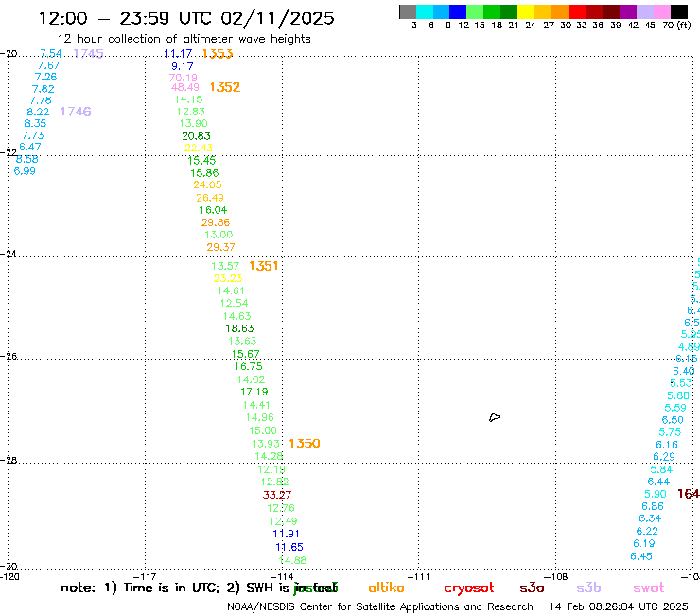Click the pink swatch in the legend

coord(662,11)
